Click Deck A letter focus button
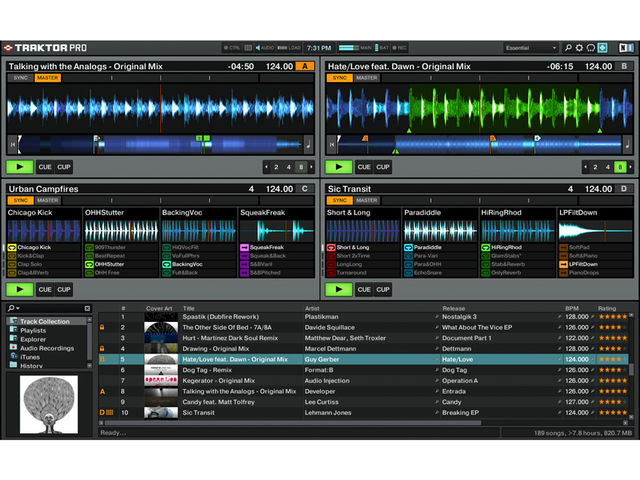The height and width of the screenshot is (480, 640). (x=304, y=66)
